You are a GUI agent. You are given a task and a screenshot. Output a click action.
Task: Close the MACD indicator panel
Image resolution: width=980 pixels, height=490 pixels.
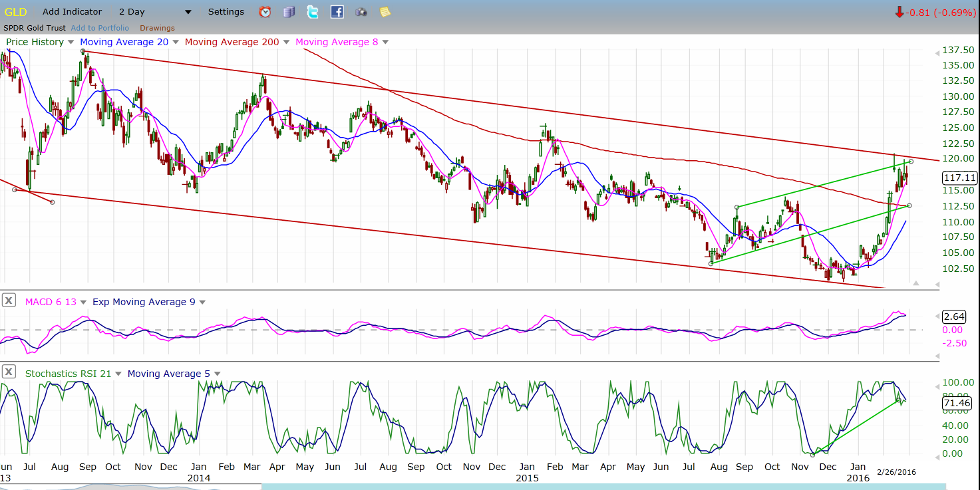9,301
